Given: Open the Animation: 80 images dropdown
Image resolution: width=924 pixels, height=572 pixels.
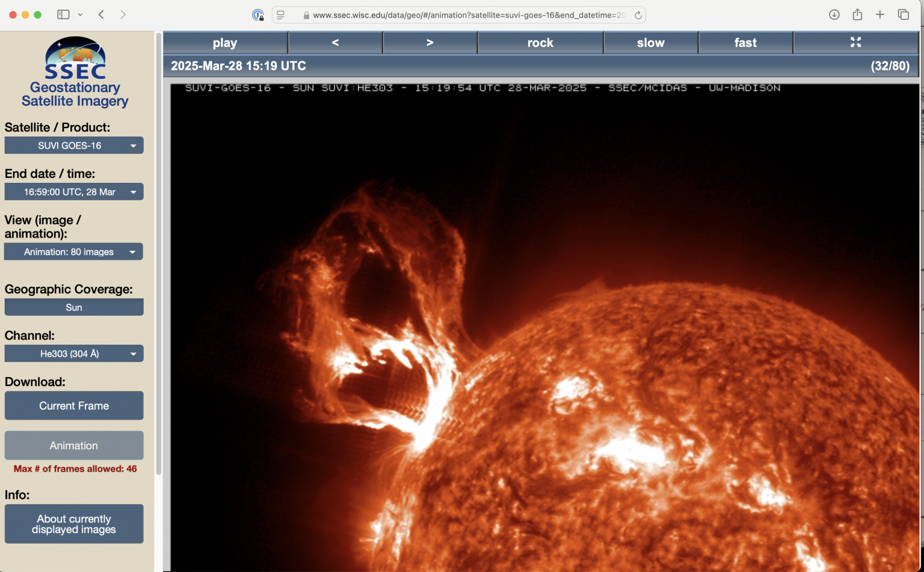Looking at the screenshot, I should [74, 252].
